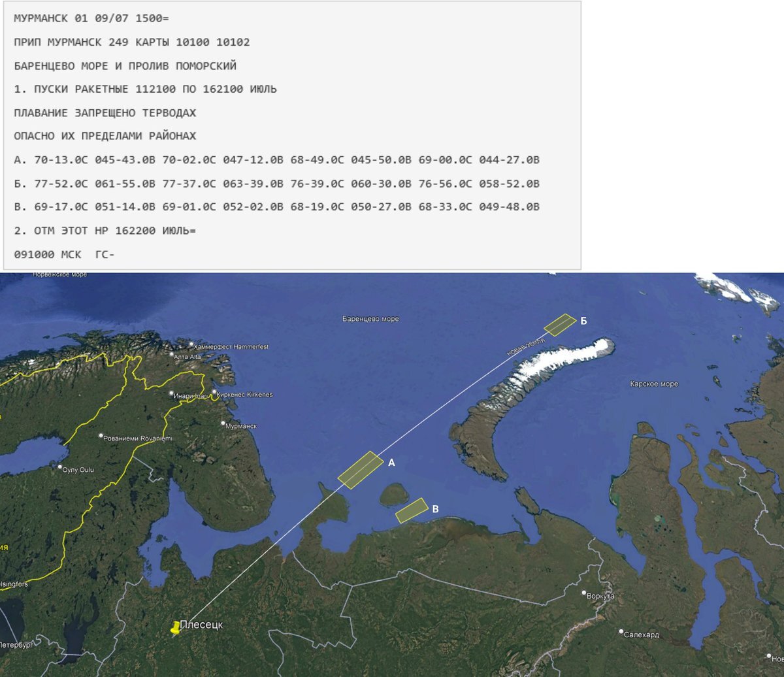Click the line 'ПРИП МУРМАНСК 249 КАРТЫ 10100 10102'

point(131,42)
